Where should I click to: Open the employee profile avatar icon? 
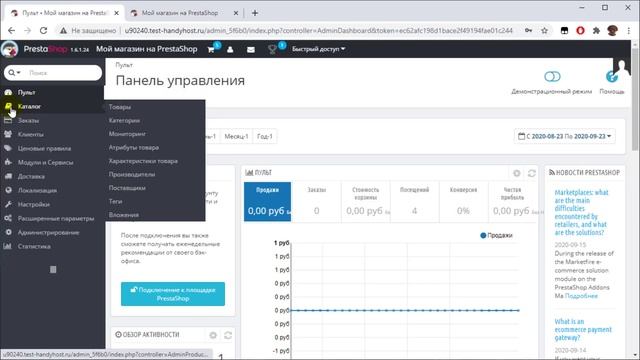tap(622, 67)
